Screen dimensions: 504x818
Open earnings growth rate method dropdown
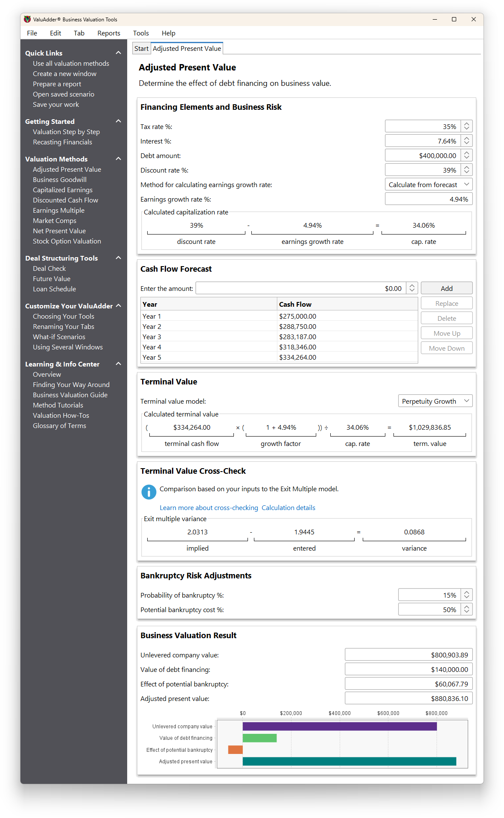(x=428, y=185)
